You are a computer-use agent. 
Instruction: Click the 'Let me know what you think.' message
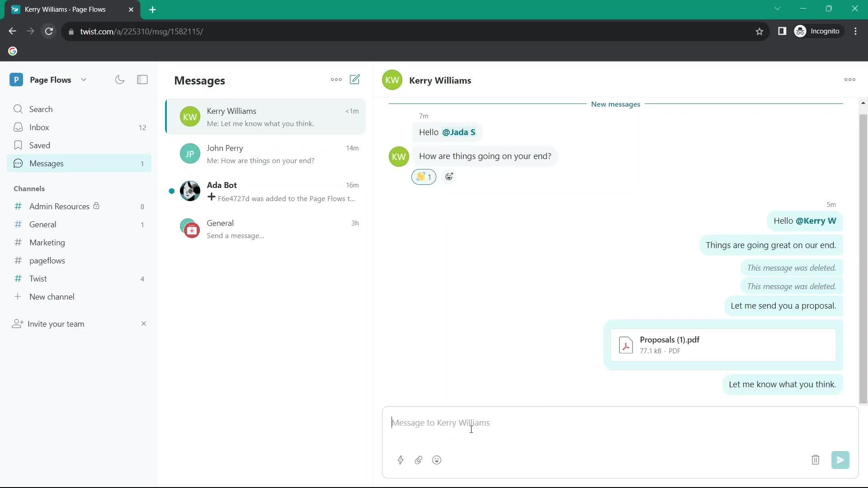click(x=783, y=385)
